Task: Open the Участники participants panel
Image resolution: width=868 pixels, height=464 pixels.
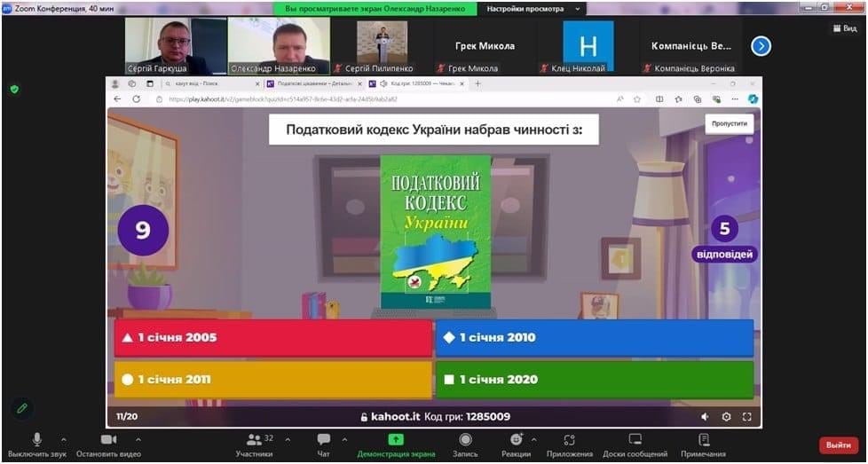Action: (255, 440)
